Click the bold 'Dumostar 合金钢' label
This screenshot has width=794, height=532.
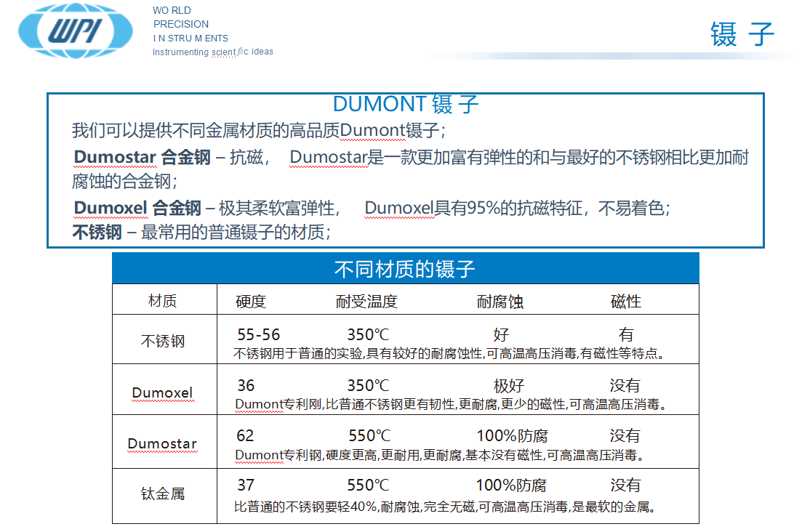142,157
